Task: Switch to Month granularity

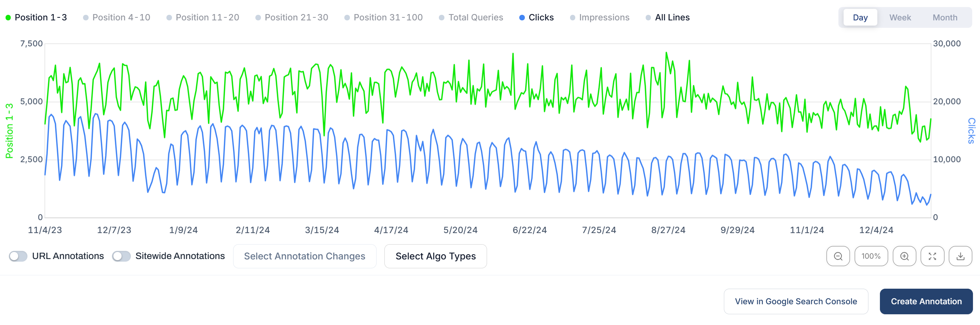Action: tap(945, 17)
